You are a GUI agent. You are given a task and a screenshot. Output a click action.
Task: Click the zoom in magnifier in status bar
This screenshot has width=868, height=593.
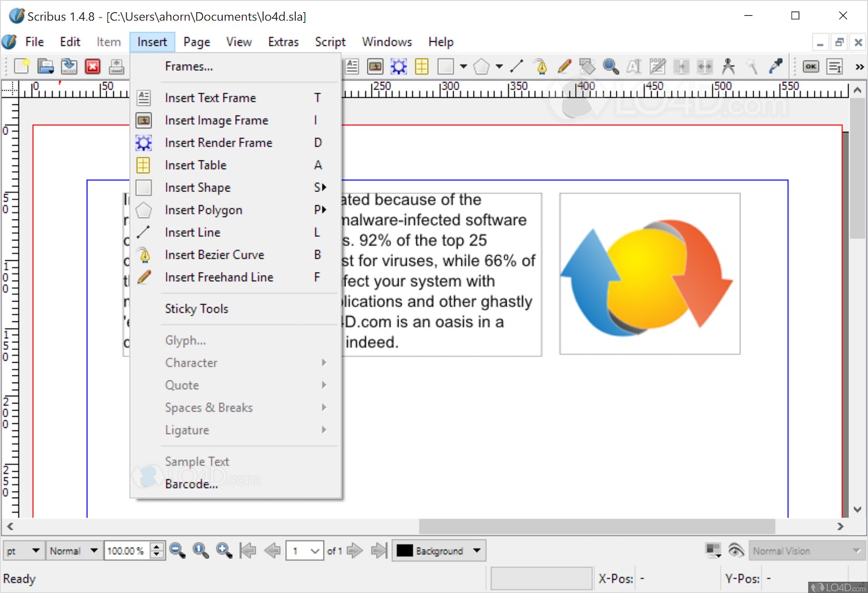click(x=224, y=550)
